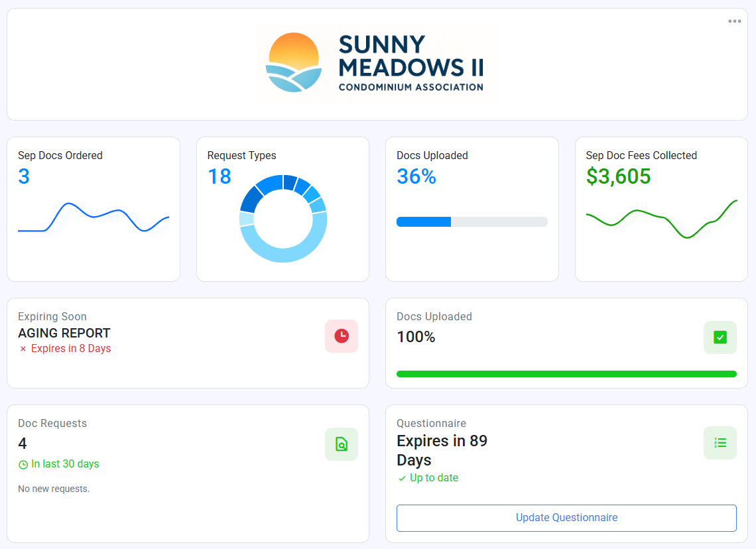
Task: Click the 100% green progress bar
Action: [566, 374]
